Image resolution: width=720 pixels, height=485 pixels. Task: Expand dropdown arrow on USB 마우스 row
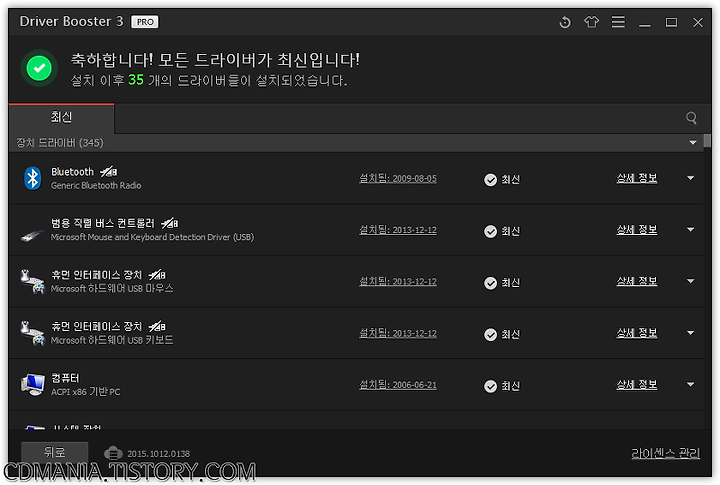click(x=690, y=281)
